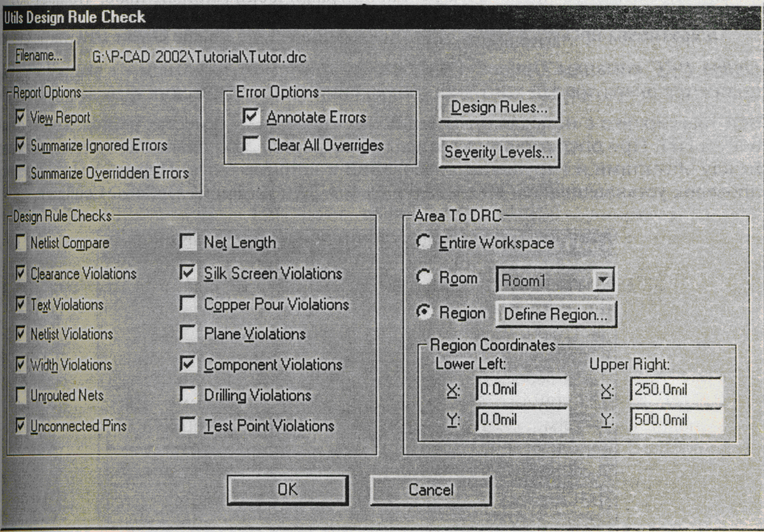Toggle Clearance Violations checkbox
Screen dimensions: 764x532
pos(21,273)
